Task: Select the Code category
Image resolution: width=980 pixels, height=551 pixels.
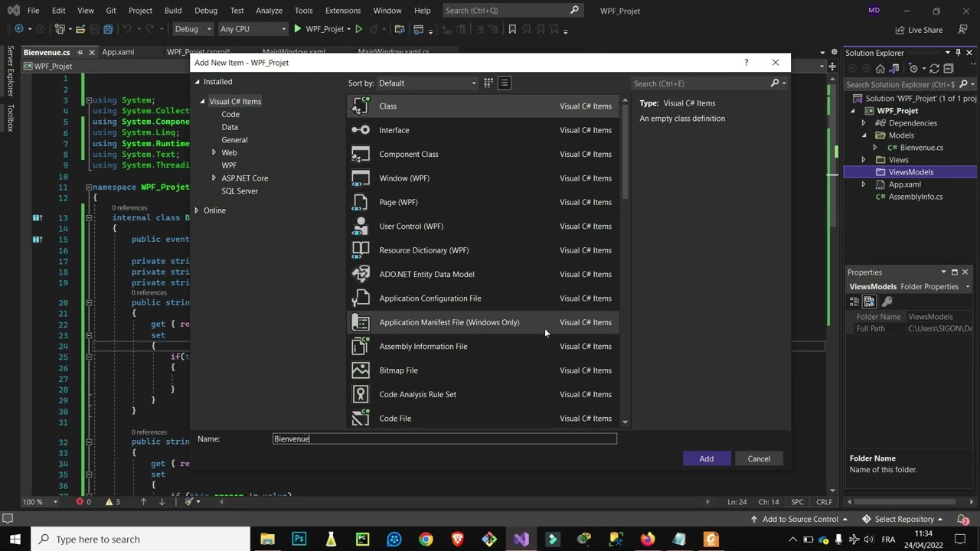Action: pyautogui.click(x=230, y=114)
